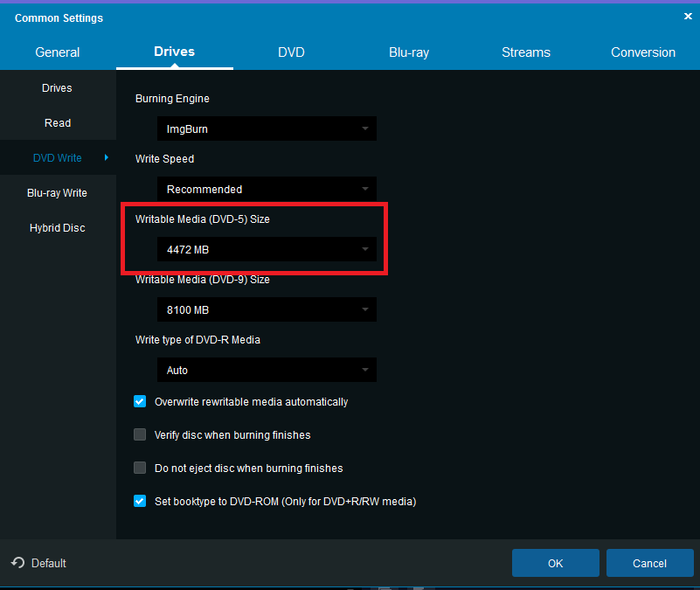700x590 pixels.
Task: Select the Conversion tab
Action: (x=643, y=52)
